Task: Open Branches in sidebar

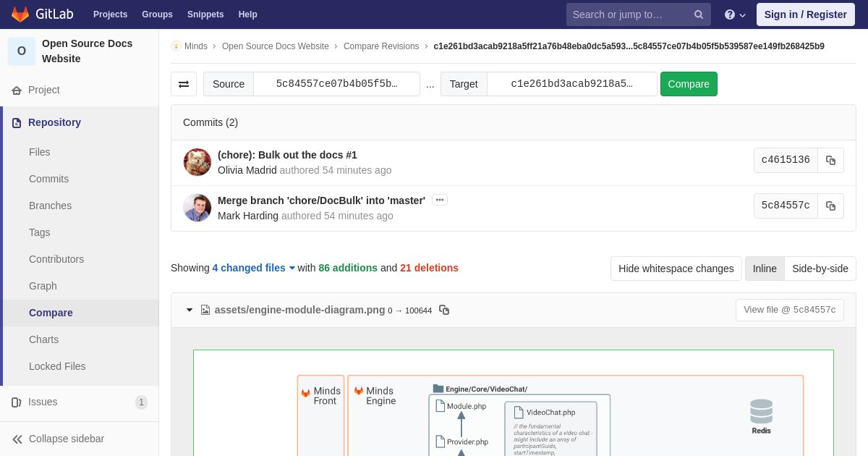Action: tap(50, 206)
